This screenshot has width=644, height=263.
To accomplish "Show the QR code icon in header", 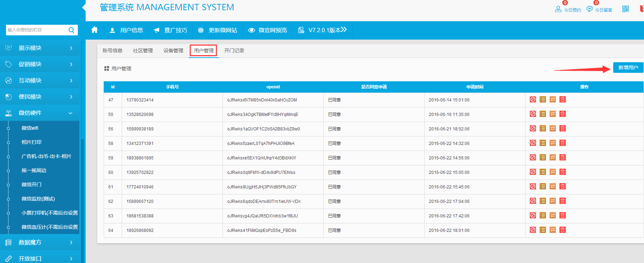I will [626, 9].
